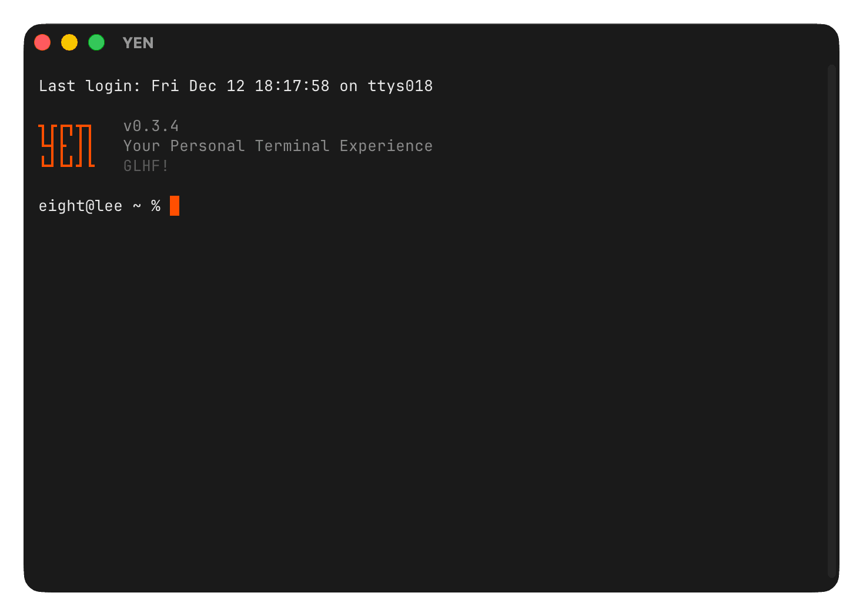Click the timestamp 18:17:58

click(x=288, y=86)
